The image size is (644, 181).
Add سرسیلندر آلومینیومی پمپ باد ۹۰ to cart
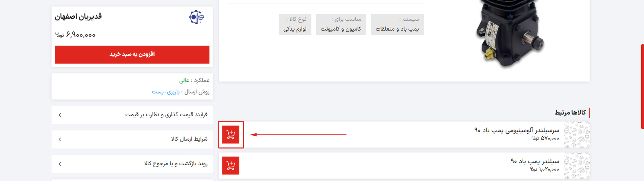[x=231, y=134]
